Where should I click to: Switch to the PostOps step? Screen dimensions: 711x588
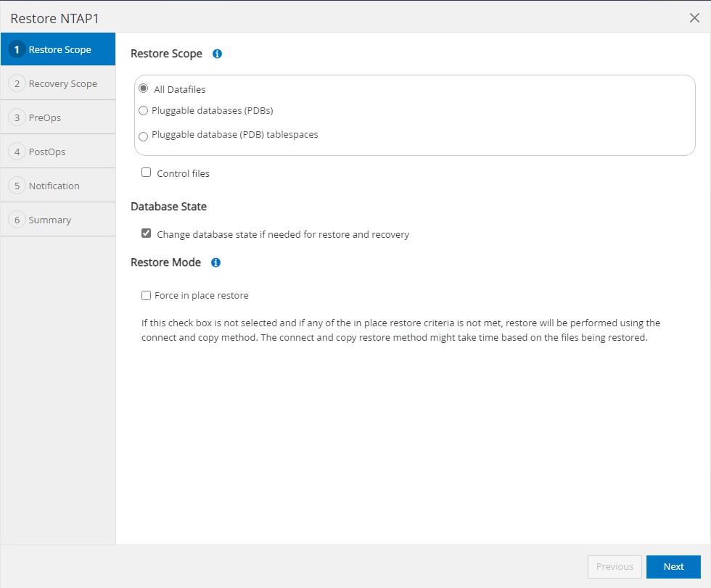[47, 152]
